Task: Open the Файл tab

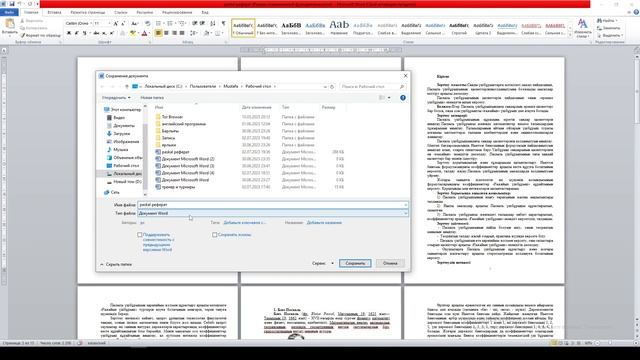Action: [9, 13]
